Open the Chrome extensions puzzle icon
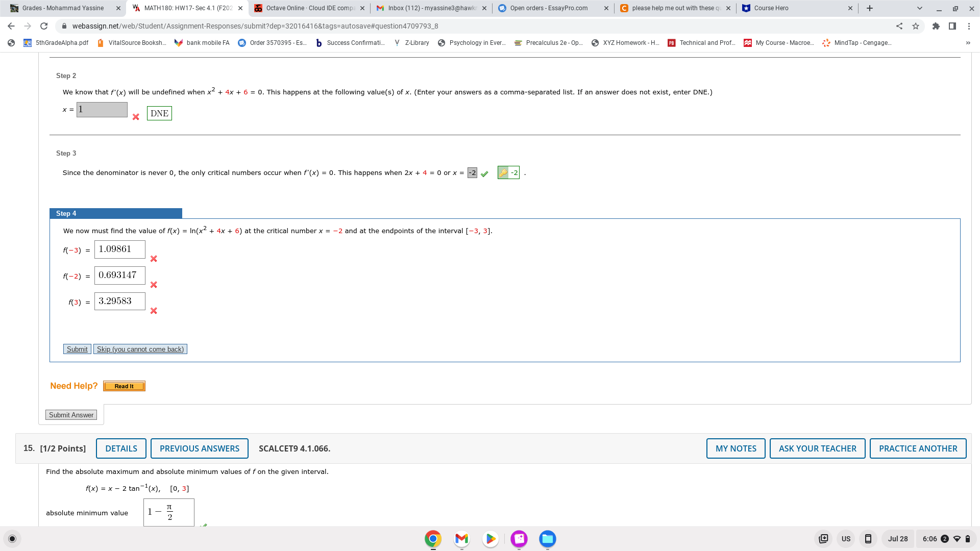The height and width of the screenshot is (551, 980). tap(937, 26)
